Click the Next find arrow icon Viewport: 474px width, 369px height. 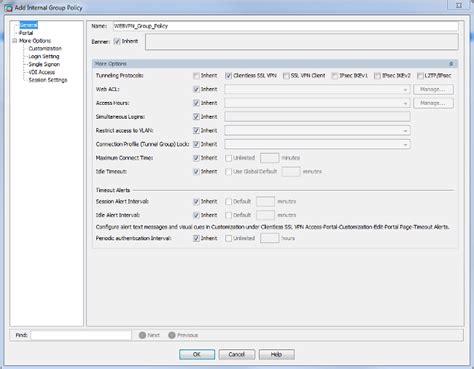[x=142, y=335]
